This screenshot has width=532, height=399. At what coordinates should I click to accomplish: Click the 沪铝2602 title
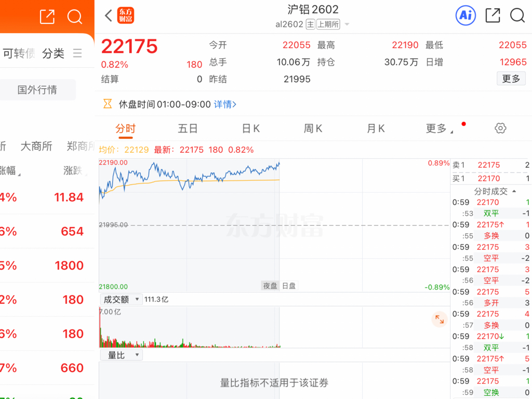(x=313, y=9)
